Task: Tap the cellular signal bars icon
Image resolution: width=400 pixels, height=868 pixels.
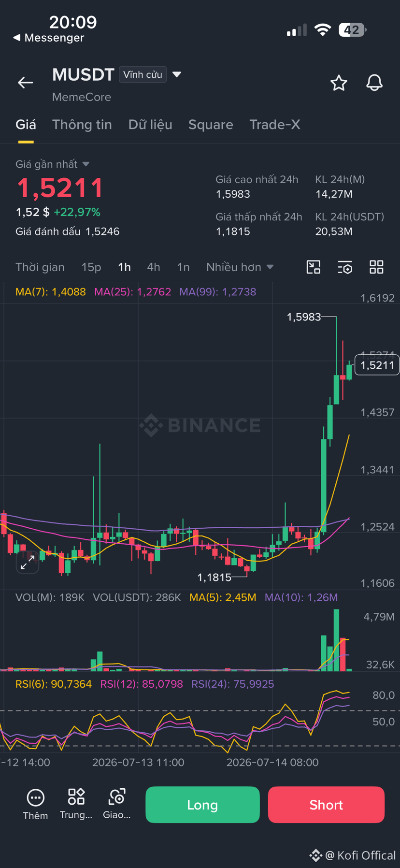Action: tap(297, 30)
